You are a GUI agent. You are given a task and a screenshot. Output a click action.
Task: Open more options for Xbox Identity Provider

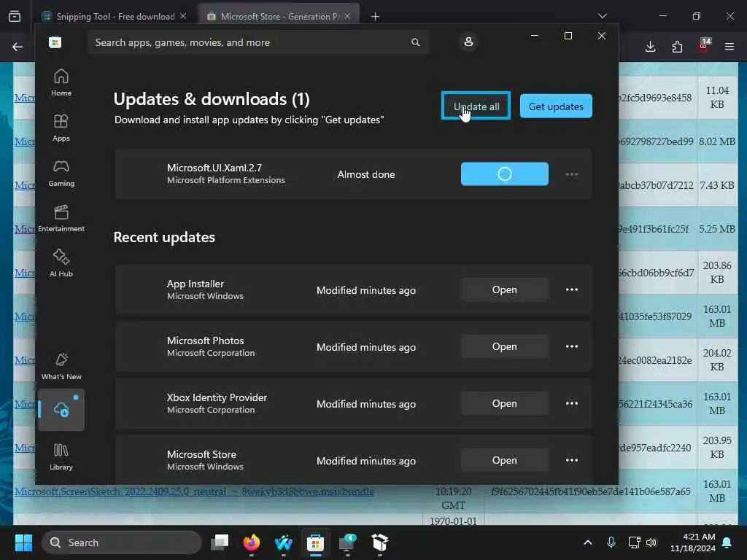[x=572, y=403]
